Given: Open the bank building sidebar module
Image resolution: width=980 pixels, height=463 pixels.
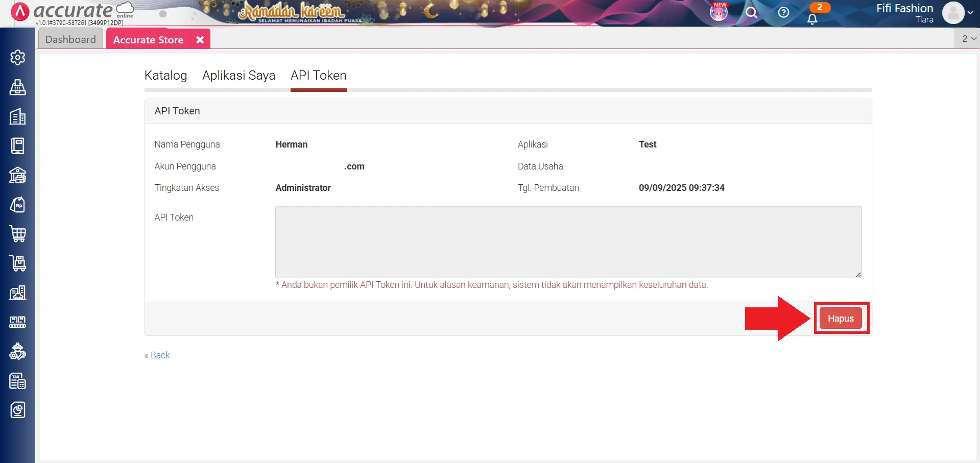Looking at the screenshot, I should pos(17,176).
